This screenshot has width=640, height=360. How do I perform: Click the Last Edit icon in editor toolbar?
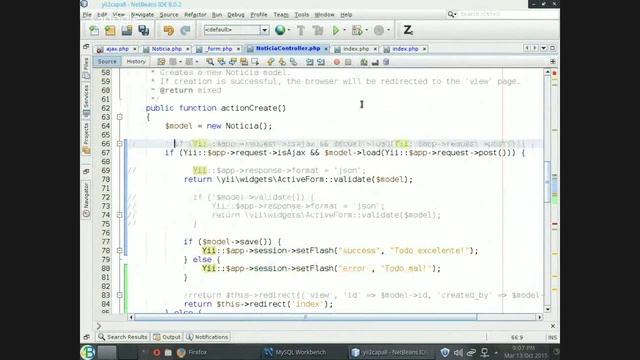(161, 62)
